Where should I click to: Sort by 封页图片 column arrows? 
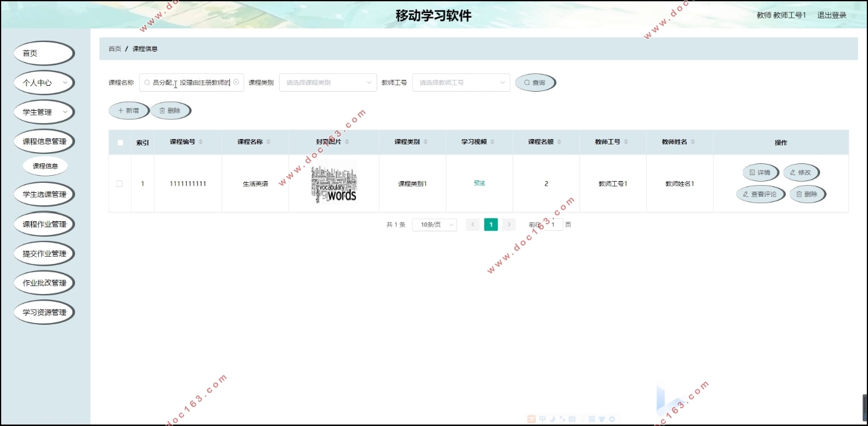pyautogui.click(x=347, y=142)
